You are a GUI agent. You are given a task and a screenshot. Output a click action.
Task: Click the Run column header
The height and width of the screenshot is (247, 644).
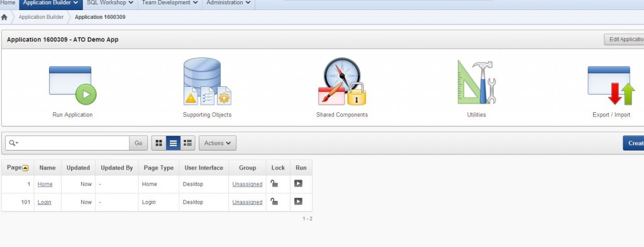click(x=301, y=168)
